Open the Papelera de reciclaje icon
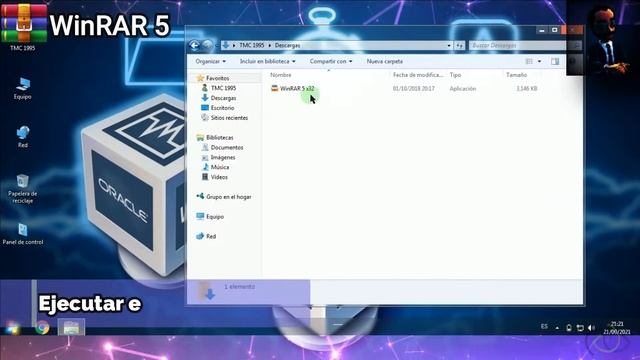Viewport: 640px width, 360px height. [x=22, y=189]
